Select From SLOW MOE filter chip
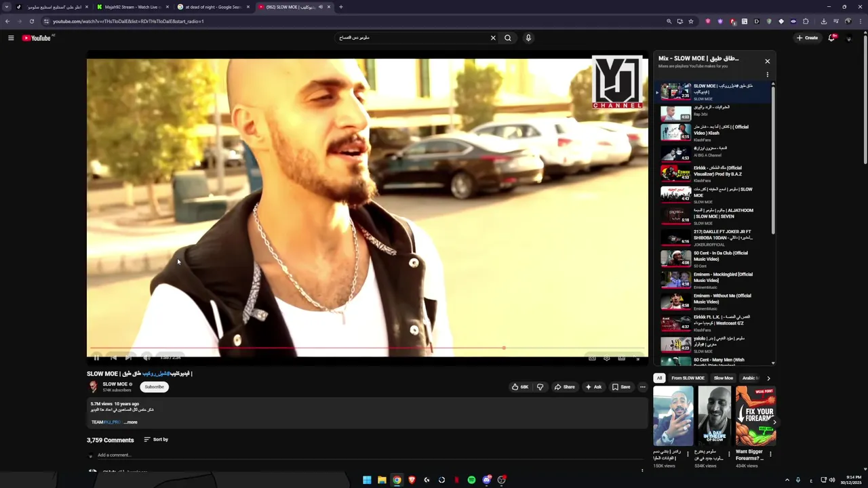Image resolution: width=868 pixels, height=488 pixels. (688, 378)
